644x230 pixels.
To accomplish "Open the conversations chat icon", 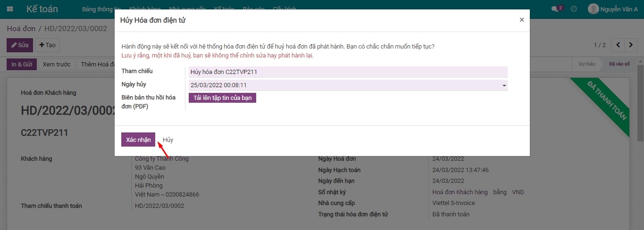I will coord(555,9).
